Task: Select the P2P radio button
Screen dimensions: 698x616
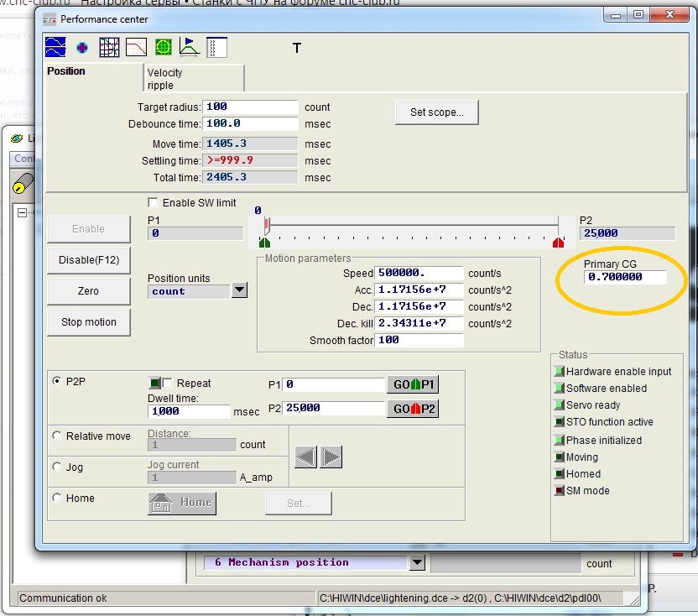Action: [56, 381]
